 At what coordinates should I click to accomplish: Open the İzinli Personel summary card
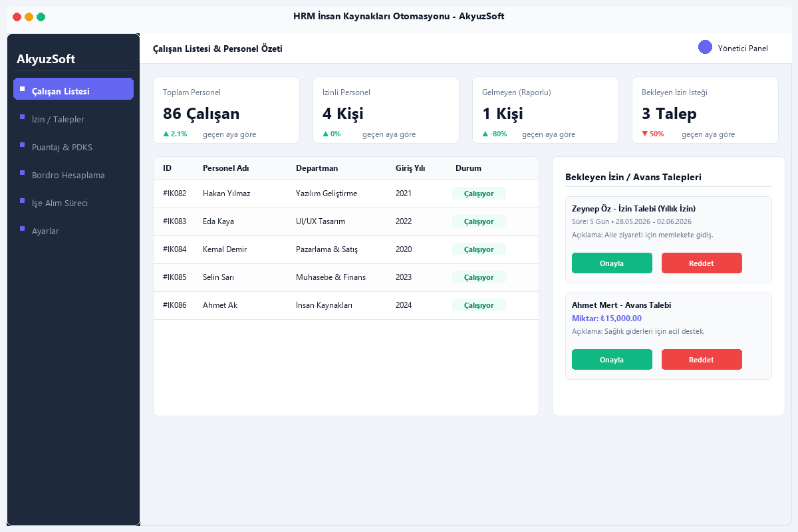386,110
